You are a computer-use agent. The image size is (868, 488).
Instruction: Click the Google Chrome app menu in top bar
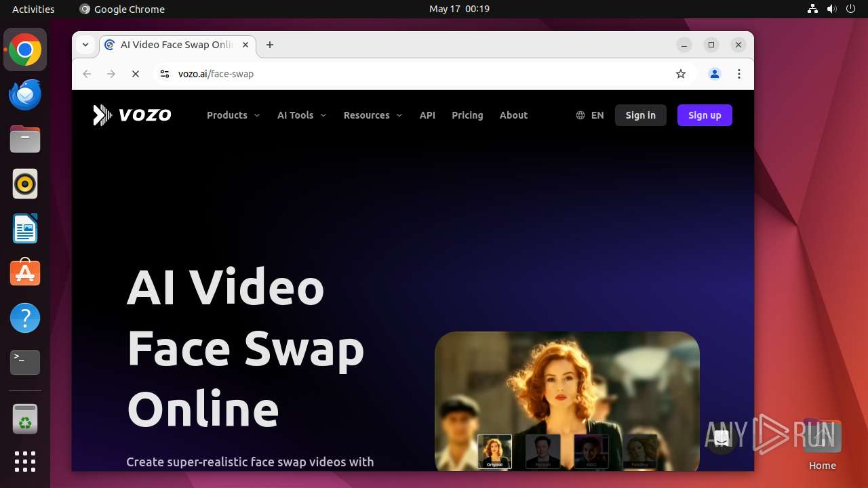coord(122,9)
